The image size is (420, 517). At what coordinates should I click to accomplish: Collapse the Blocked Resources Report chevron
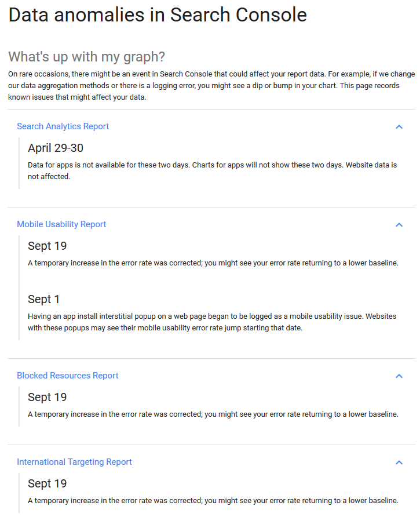tap(399, 376)
